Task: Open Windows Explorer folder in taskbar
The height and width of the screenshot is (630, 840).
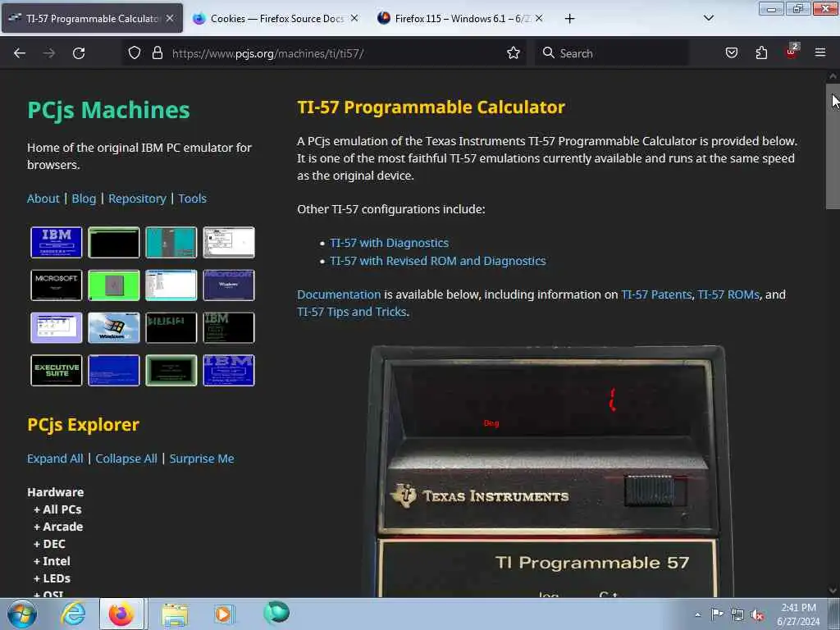Action: coord(175,614)
